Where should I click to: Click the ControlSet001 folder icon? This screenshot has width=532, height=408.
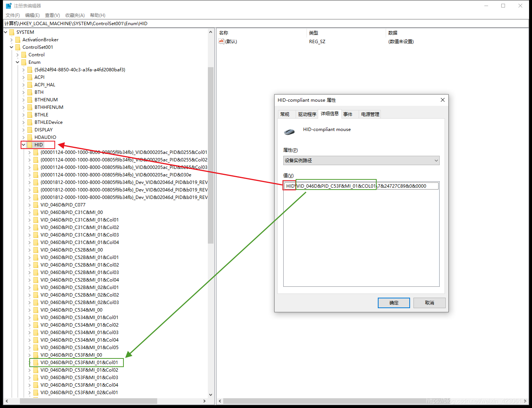click(18, 47)
